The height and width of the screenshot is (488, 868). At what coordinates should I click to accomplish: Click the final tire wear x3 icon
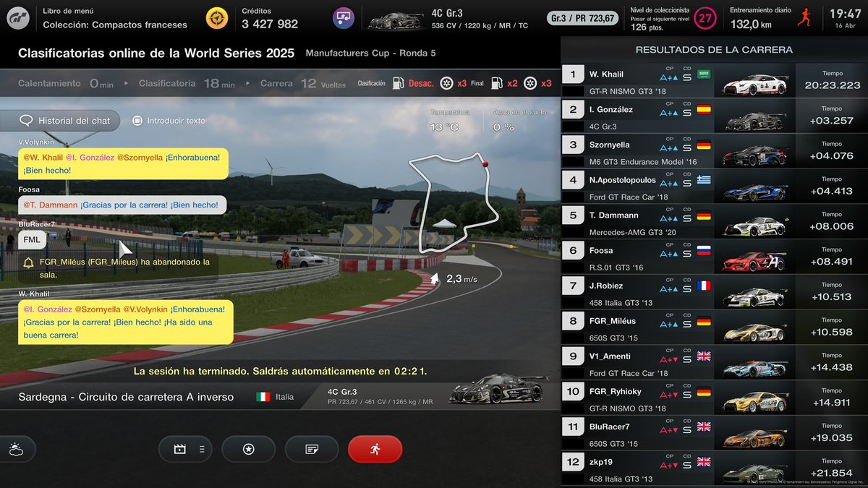537,83
